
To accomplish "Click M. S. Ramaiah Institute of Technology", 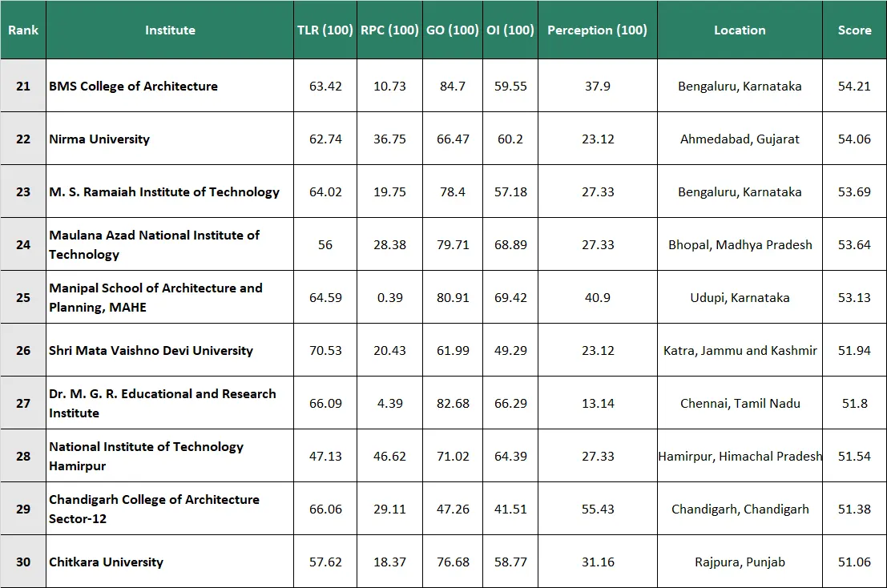I will click(164, 191).
